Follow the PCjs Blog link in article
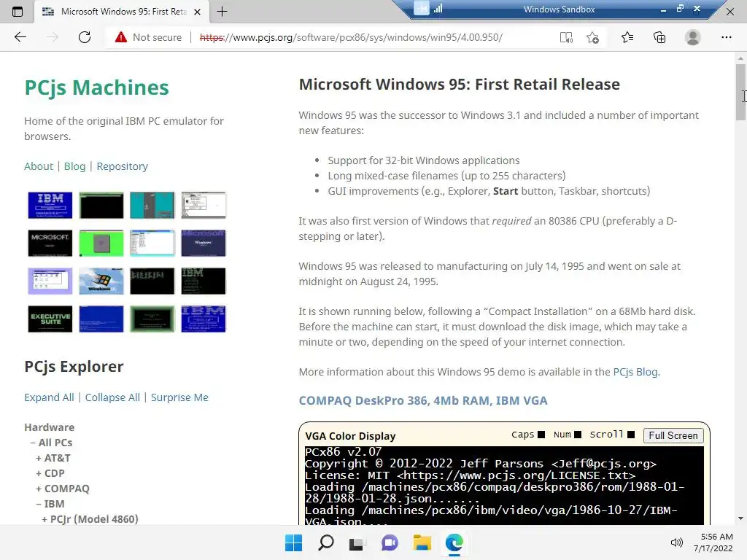The height and width of the screenshot is (560, 747). [635, 372]
